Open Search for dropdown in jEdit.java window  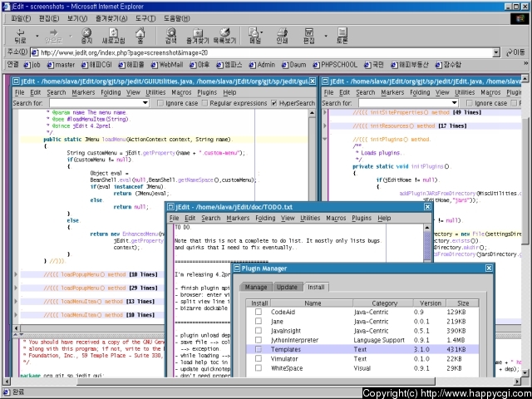pyautogui.click(x=455, y=103)
